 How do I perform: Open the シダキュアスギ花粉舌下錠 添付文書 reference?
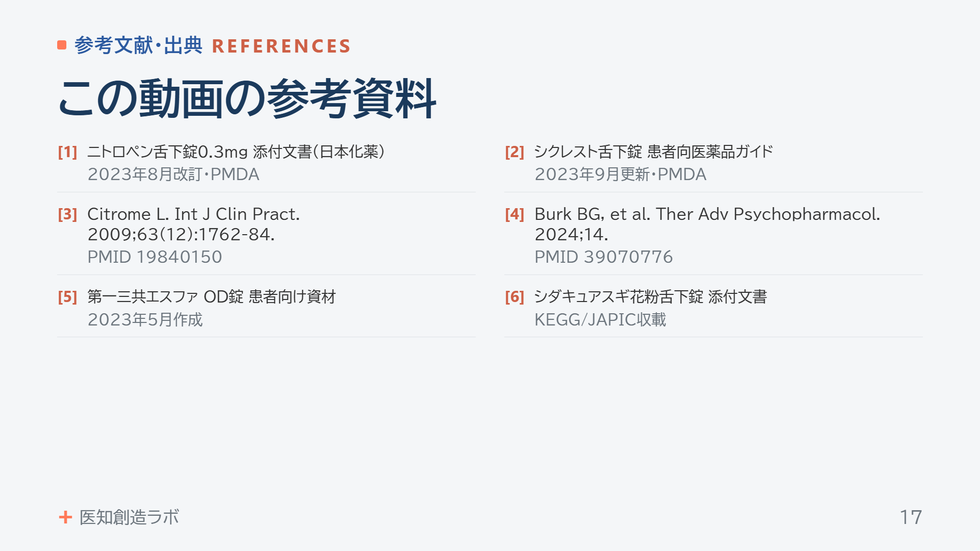click(x=651, y=297)
